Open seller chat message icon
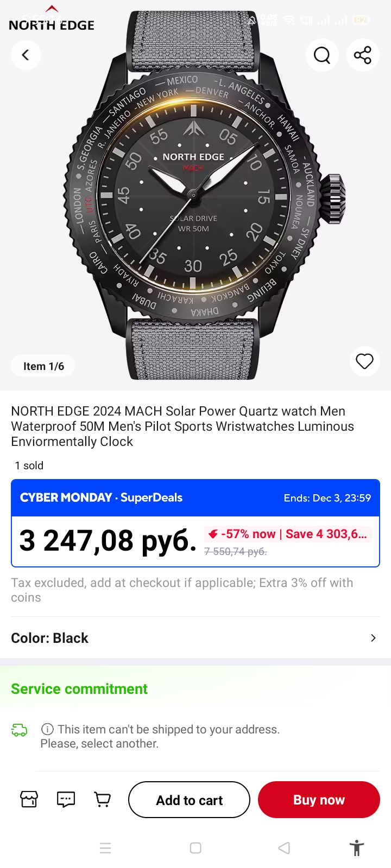391x868 pixels. coord(66,799)
